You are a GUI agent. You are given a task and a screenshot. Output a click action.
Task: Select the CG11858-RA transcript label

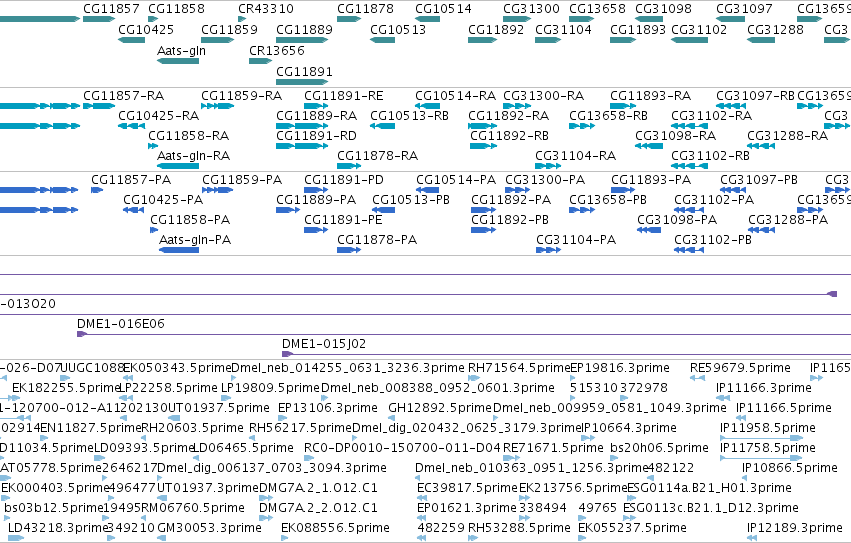coord(188,136)
